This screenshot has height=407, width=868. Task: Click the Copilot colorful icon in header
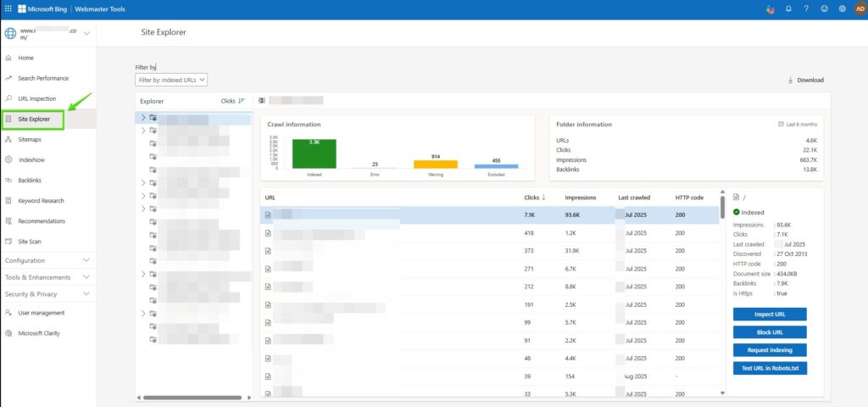[770, 8]
